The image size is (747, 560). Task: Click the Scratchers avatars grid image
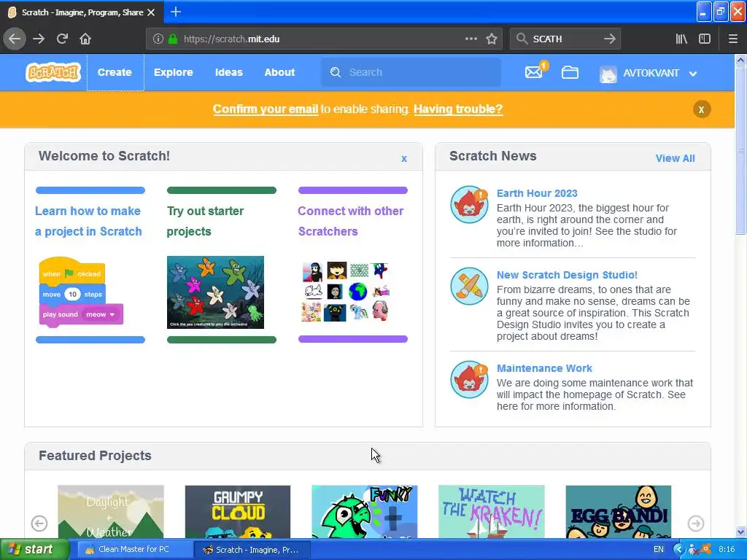coord(346,292)
